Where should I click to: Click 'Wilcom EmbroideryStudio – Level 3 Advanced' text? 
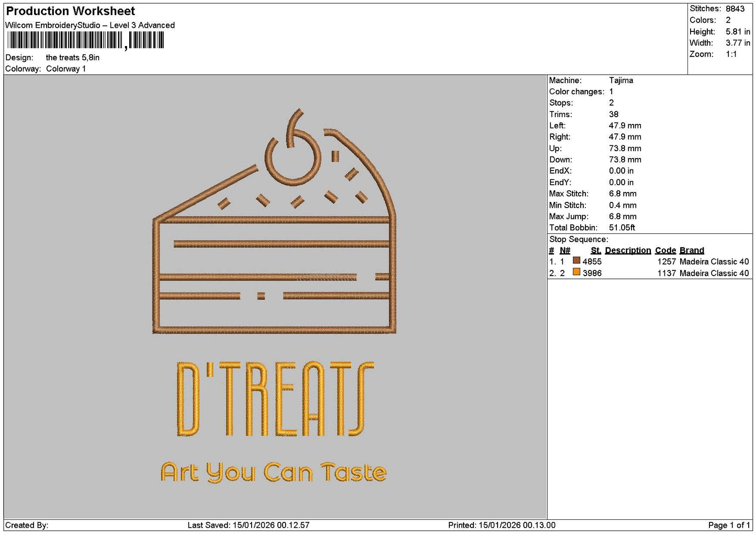(90, 25)
